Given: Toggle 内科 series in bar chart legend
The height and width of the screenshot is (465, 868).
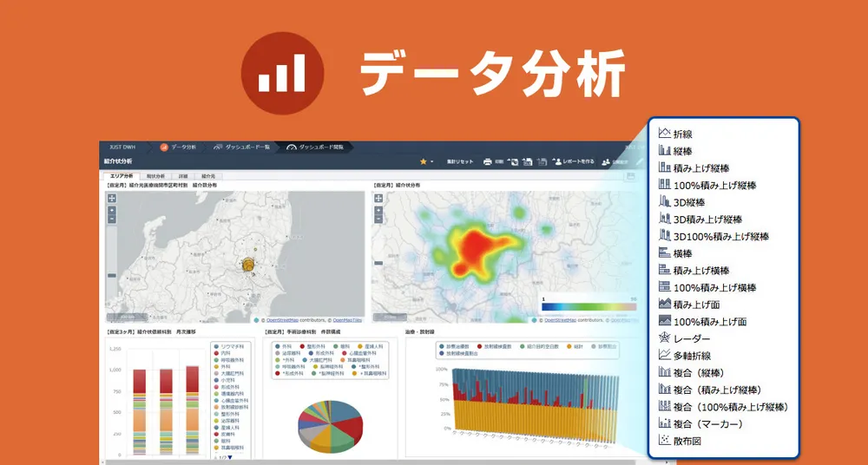Looking at the screenshot, I should (x=222, y=352).
